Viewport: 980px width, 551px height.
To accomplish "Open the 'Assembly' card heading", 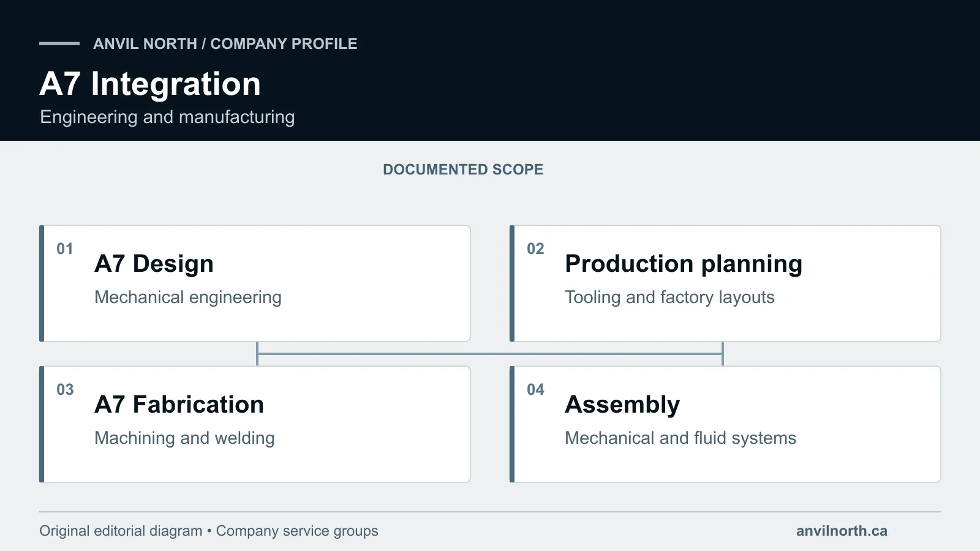I will 622,405.
